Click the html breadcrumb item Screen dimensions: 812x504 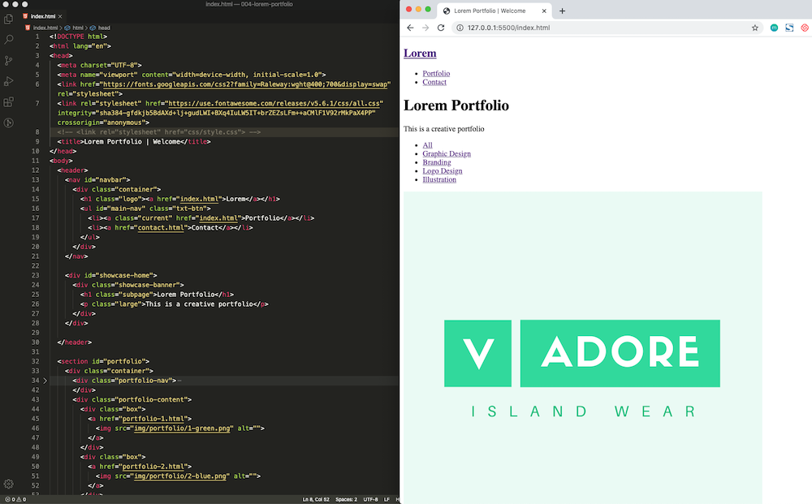tap(78, 28)
